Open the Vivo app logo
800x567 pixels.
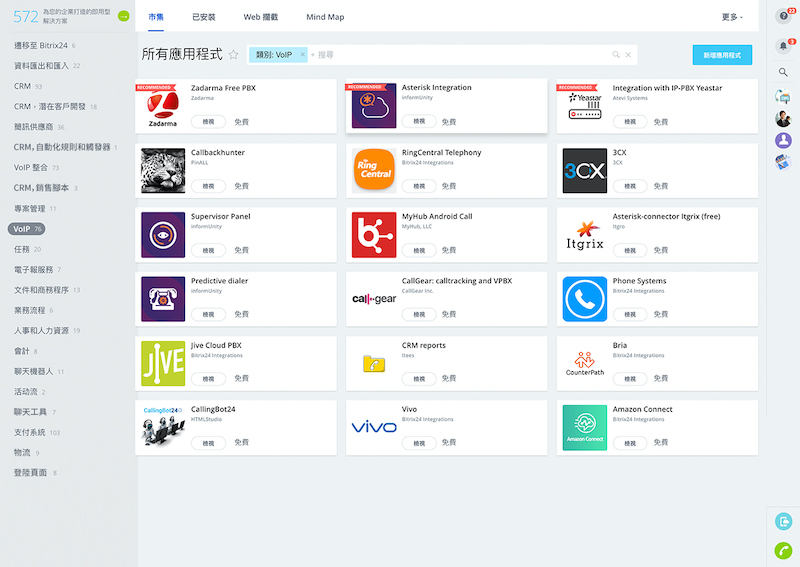pyautogui.click(x=374, y=427)
